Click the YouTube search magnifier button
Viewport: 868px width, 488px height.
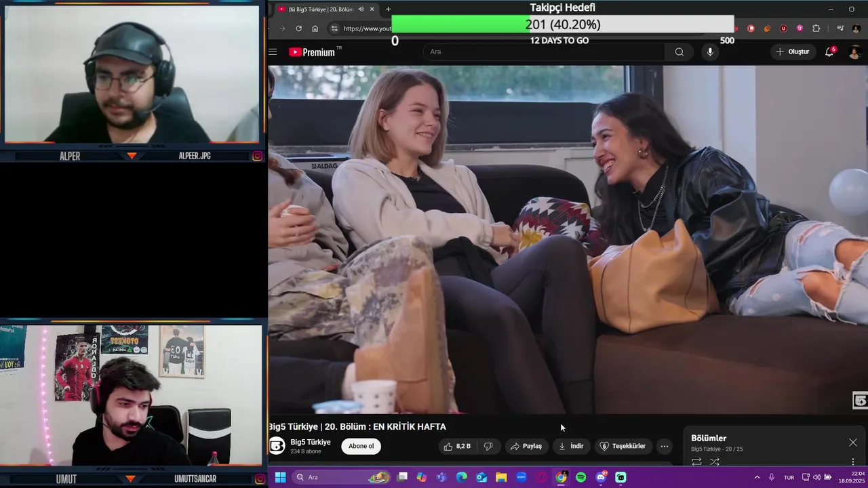[x=679, y=52]
